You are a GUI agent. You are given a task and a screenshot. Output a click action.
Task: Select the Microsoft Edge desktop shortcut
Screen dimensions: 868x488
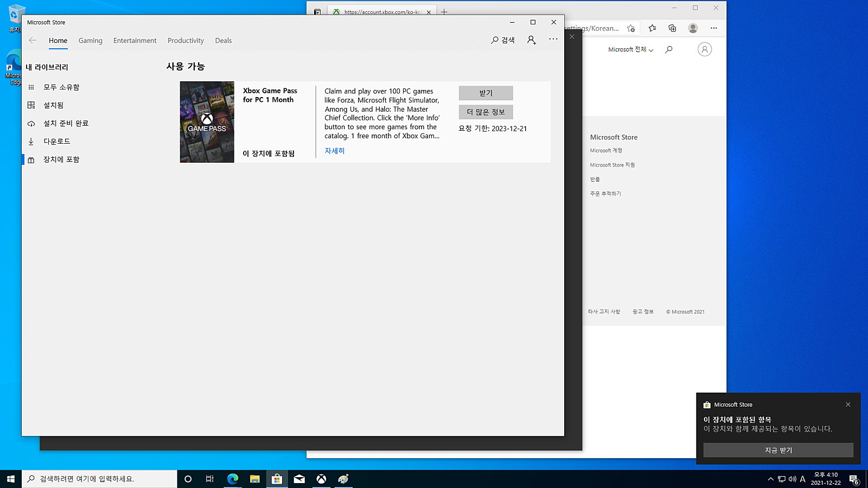tap(13, 68)
